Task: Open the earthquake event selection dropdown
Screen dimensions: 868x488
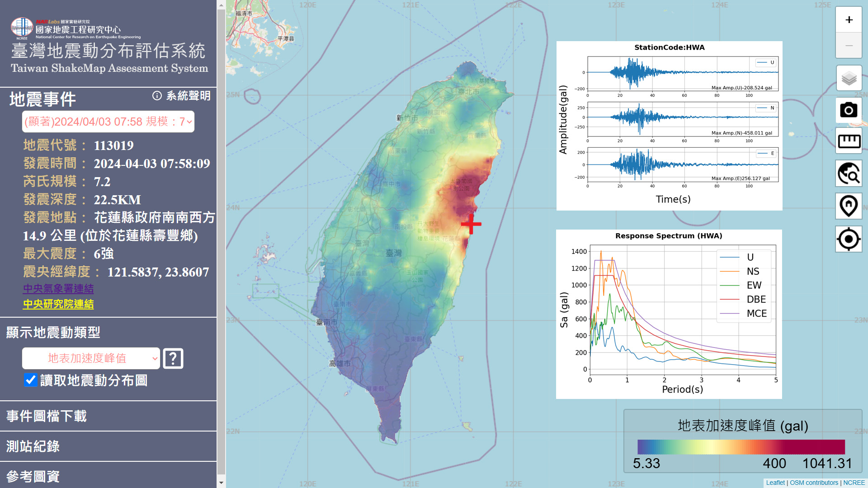Action: pyautogui.click(x=108, y=122)
